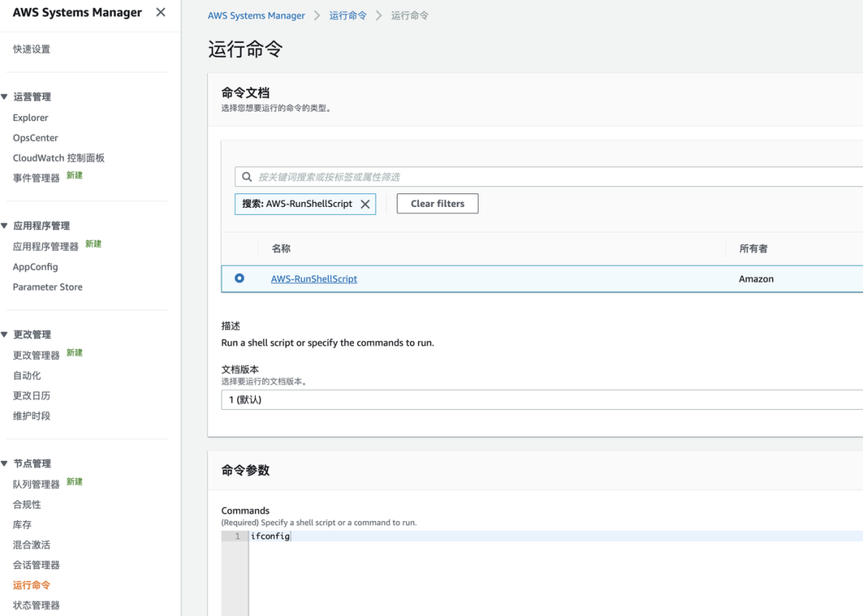
Task: Open CloudWatch 控制面板
Action: click(x=58, y=158)
